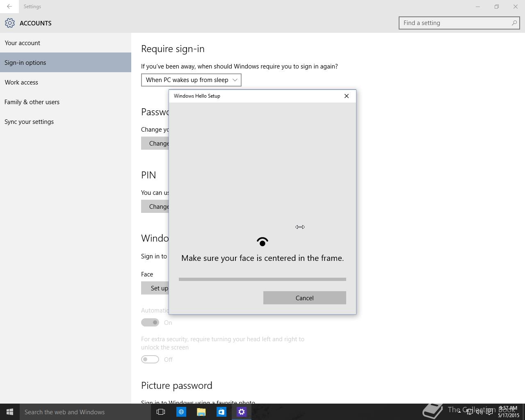The height and width of the screenshot is (420, 525).
Task: Minimize the Settings window
Action: [477, 7]
